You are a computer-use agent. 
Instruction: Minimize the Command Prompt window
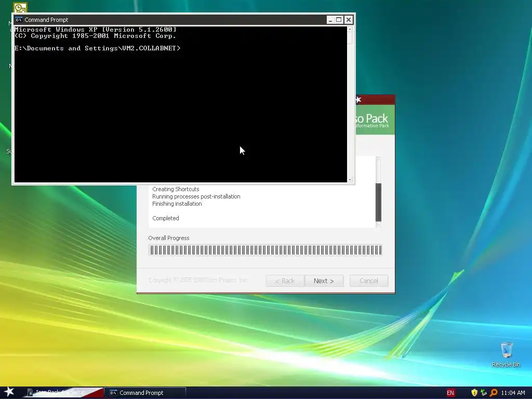tap(330, 20)
